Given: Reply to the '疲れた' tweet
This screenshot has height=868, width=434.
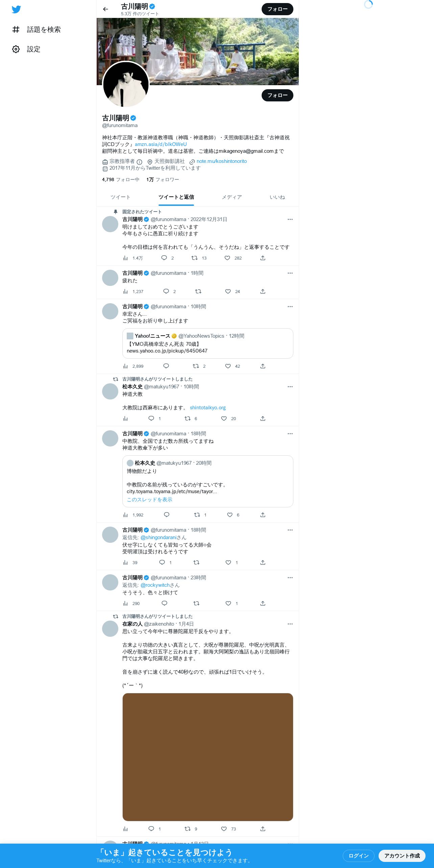Looking at the screenshot, I should click(x=166, y=291).
